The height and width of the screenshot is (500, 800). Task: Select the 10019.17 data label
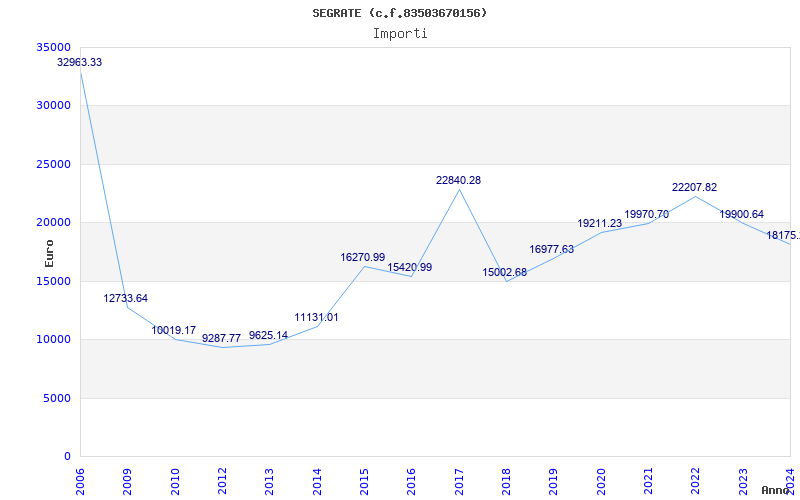(x=173, y=331)
